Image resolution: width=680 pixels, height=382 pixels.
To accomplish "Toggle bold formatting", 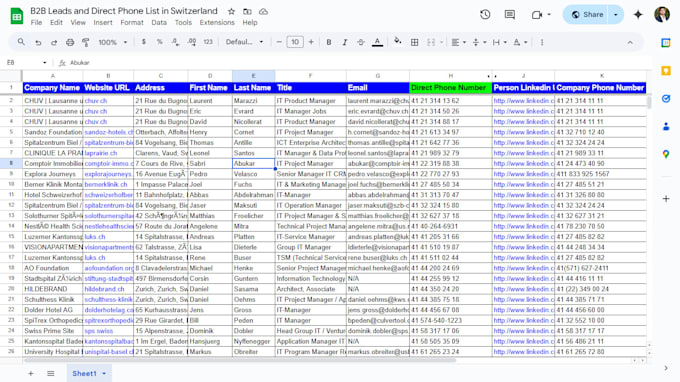I will click(329, 42).
